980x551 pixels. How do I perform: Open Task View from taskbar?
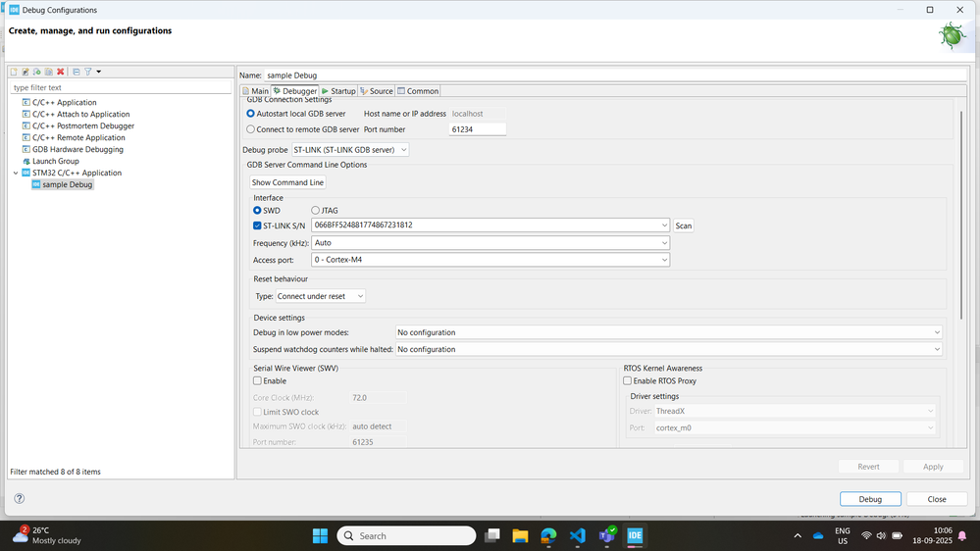tap(492, 536)
